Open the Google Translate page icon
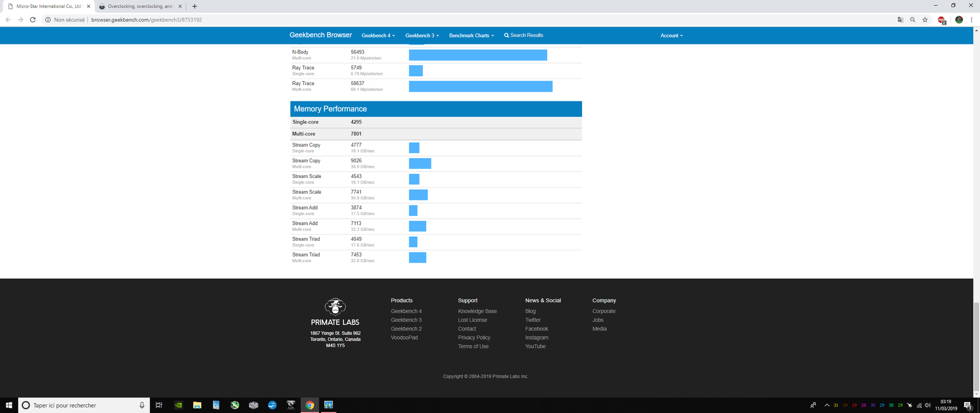The width and height of the screenshot is (980, 413). click(x=900, y=20)
